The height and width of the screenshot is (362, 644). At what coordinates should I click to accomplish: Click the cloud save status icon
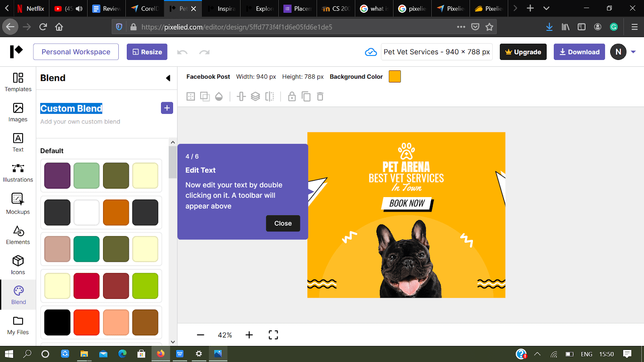click(x=371, y=52)
